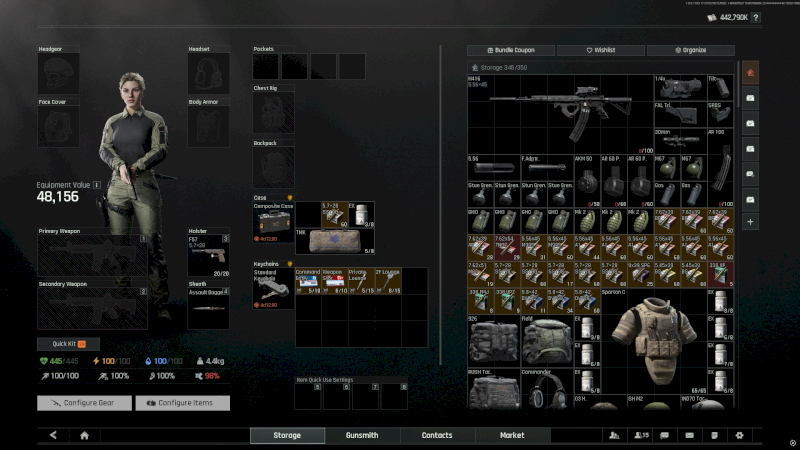This screenshot has width=800, height=450.
Task: Open the friends list icon
Action: [614, 435]
